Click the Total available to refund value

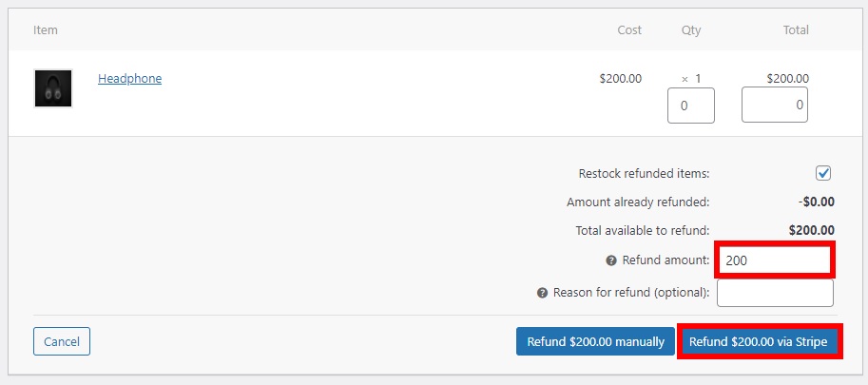[x=811, y=231]
